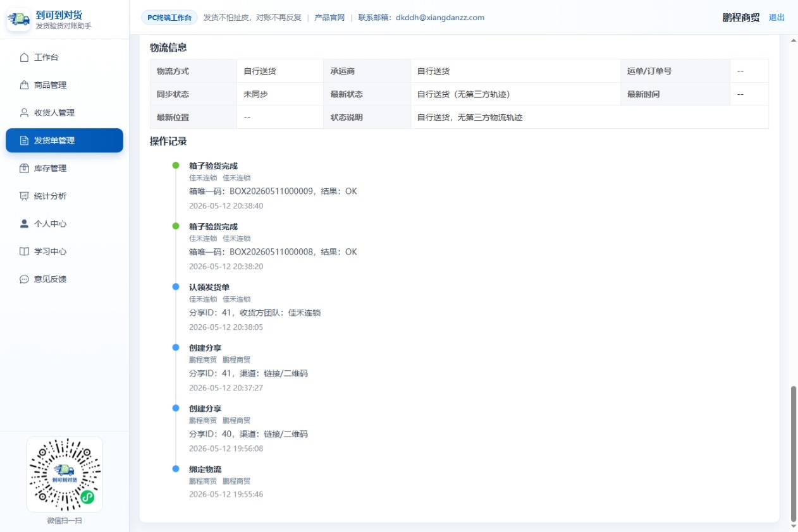This screenshot has width=798, height=532.
Task: Click the PC终端工作台 badge
Action: pos(169,18)
